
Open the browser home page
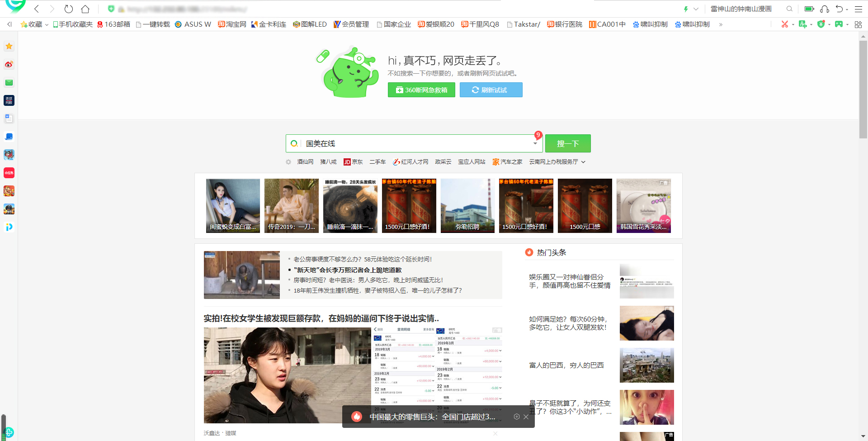[x=85, y=9]
